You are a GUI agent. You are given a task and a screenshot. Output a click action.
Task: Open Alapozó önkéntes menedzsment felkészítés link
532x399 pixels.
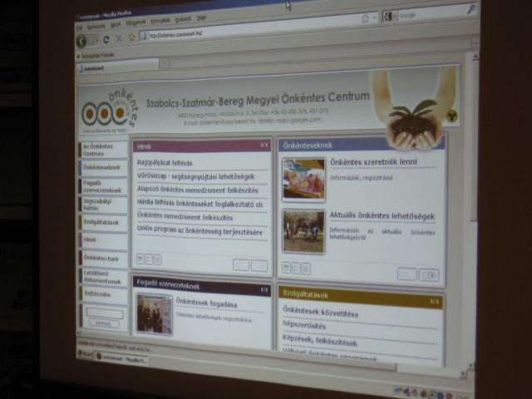point(198,190)
